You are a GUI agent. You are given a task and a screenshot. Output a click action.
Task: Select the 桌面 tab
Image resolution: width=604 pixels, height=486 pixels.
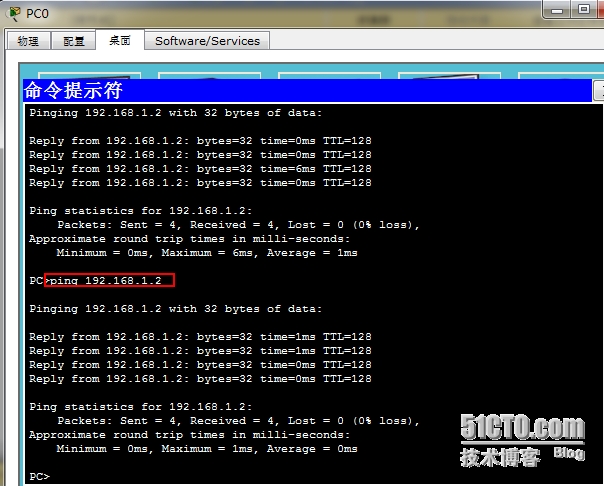click(x=120, y=40)
